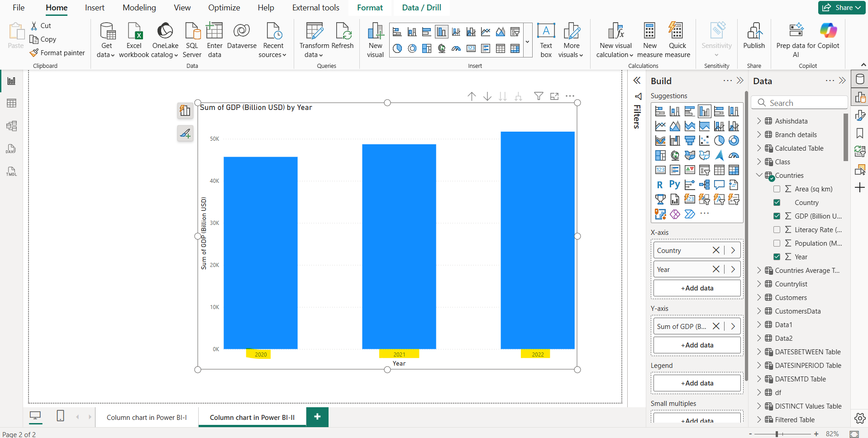Switch to the Insert ribbon tab
This screenshot has height=438, width=868.
[94, 8]
